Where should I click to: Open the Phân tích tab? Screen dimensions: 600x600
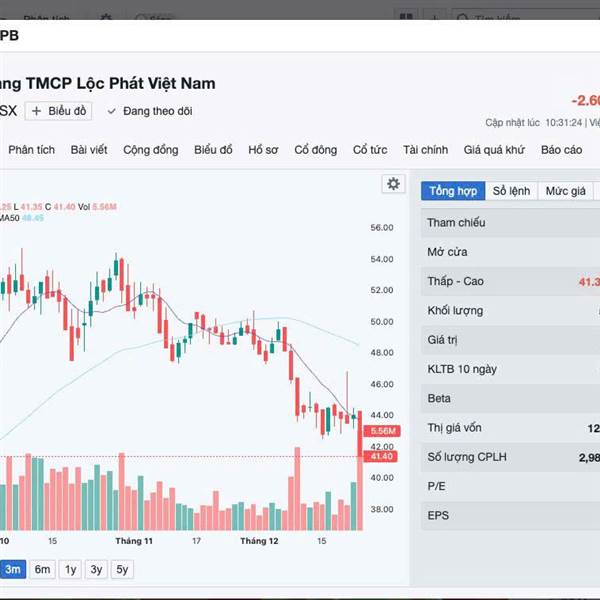[32, 150]
